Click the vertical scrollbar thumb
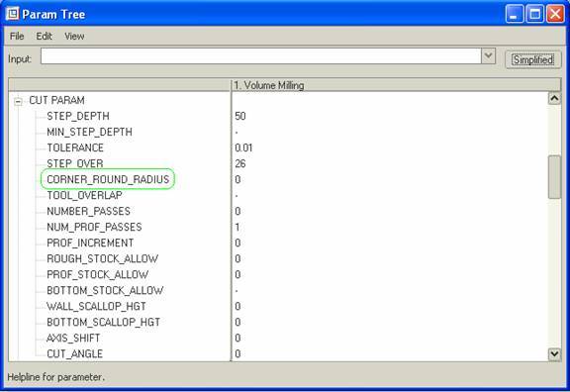The image size is (570, 392). pos(554,177)
